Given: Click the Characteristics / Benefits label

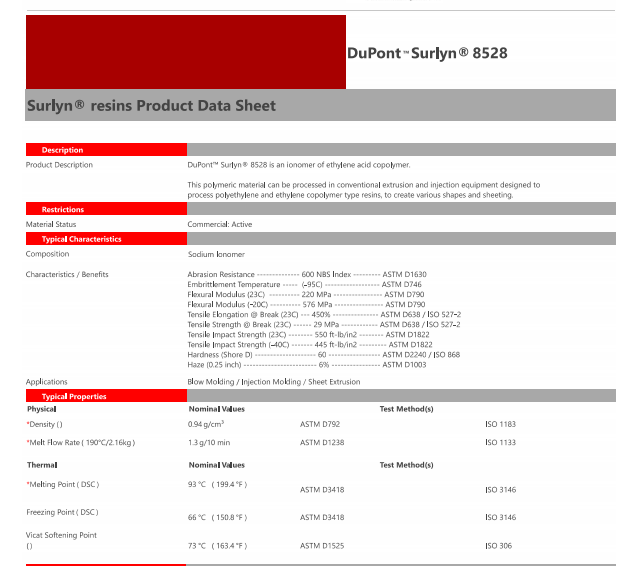Looking at the screenshot, I should pos(67,274).
